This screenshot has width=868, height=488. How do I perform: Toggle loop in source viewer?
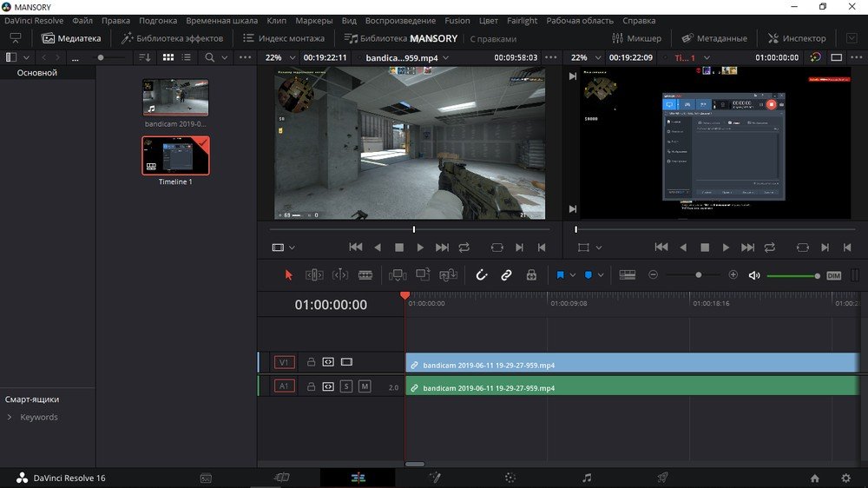tap(464, 247)
